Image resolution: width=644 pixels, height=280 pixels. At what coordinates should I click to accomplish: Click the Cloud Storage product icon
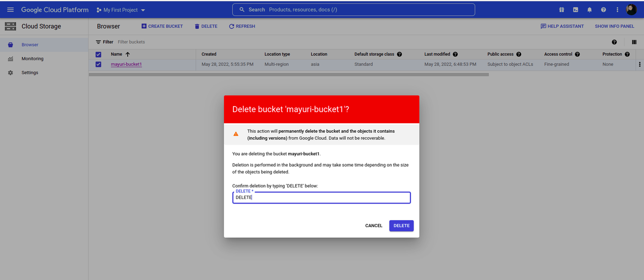(x=10, y=26)
